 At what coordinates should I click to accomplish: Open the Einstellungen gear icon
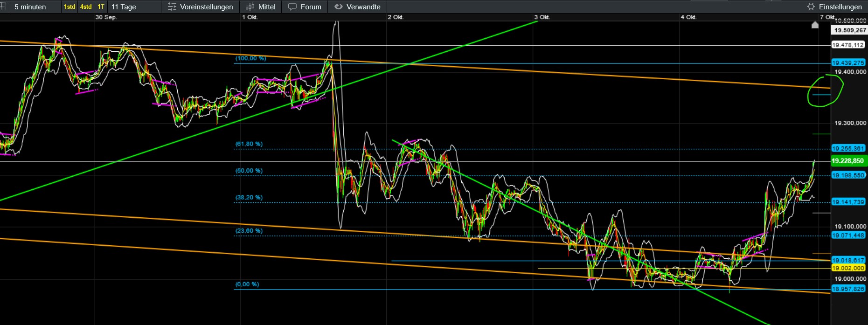(811, 7)
